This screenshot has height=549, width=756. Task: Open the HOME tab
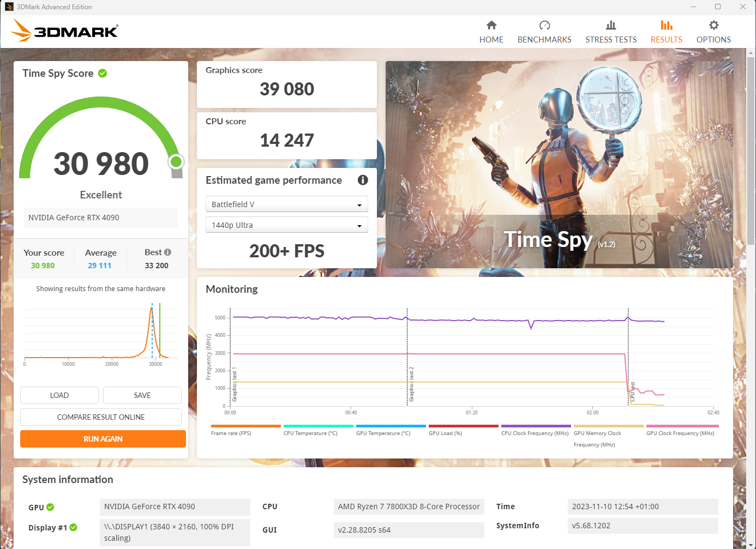coord(491,32)
